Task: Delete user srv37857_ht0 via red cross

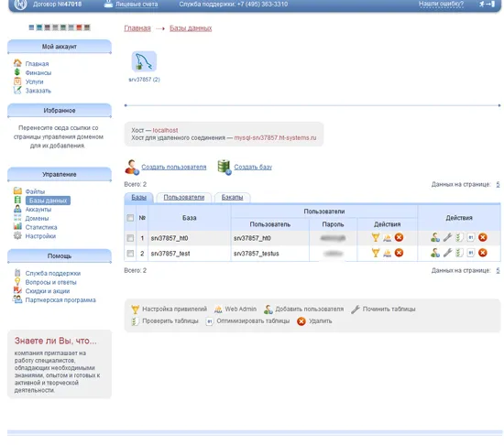Action: click(x=399, y=237)
